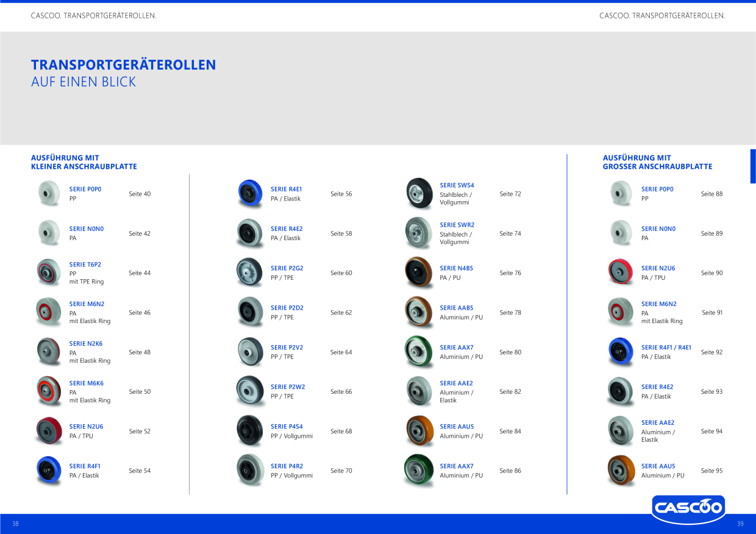This screenshot has height=534, width=756.
Task: Open the SERIE N2U6 label beside Seite 52
Action: (x=86, y=427)
